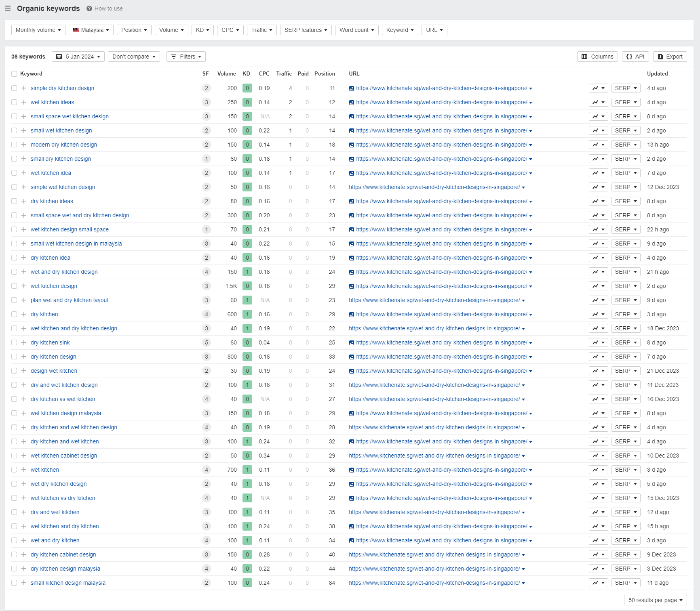
Task: Add 'wet kitchen' keyword using plus icon
Action: [x=24, y=470]
